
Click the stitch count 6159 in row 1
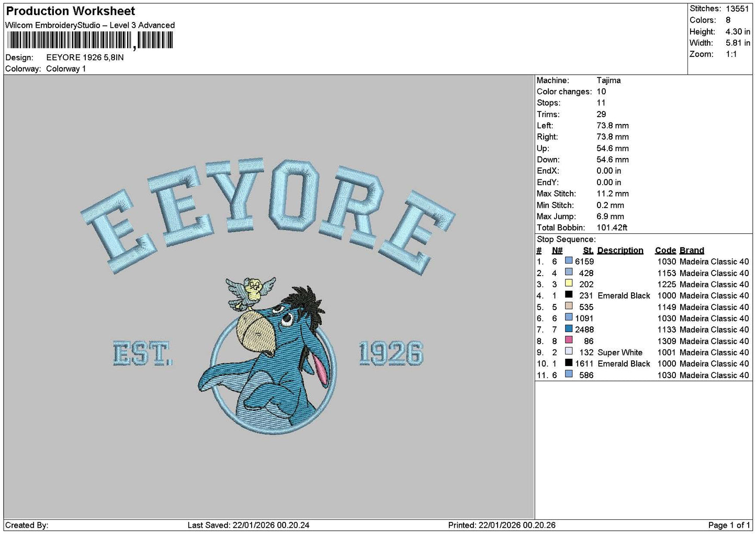584,262
